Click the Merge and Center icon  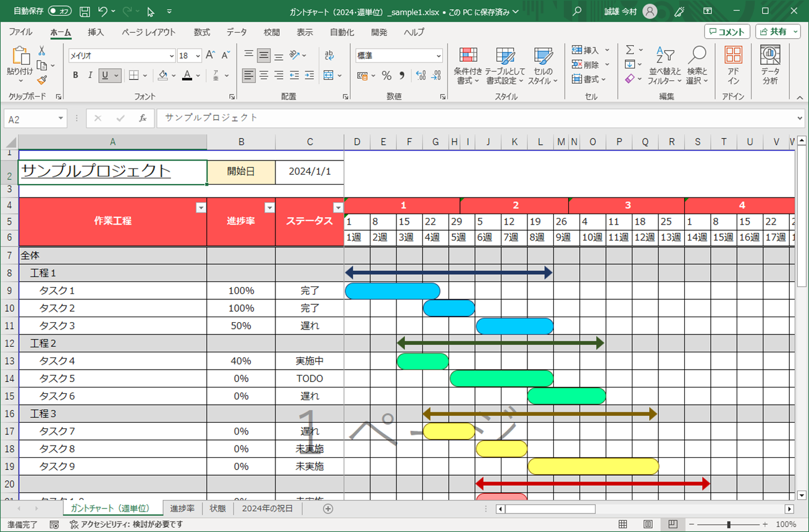click(329, 75)
